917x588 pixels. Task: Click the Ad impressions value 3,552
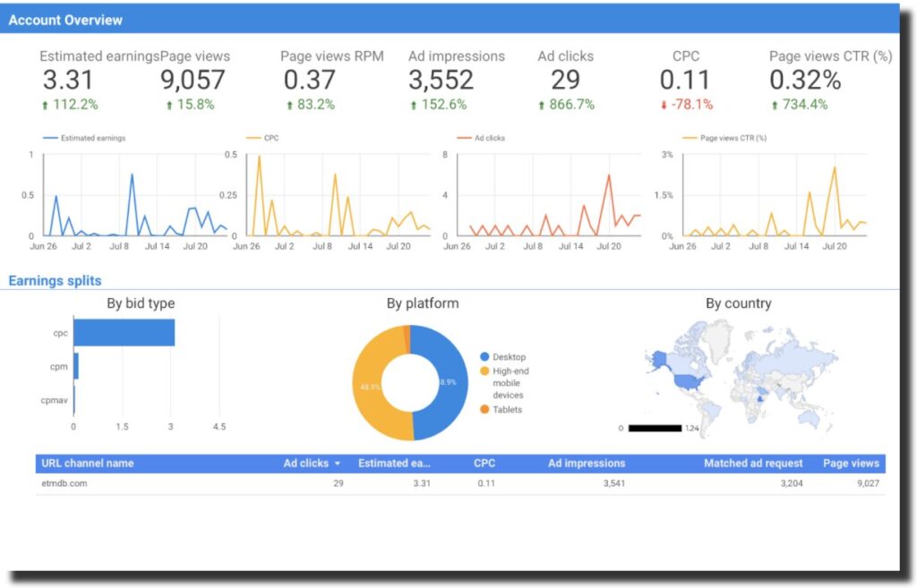[x=441, y=80]
